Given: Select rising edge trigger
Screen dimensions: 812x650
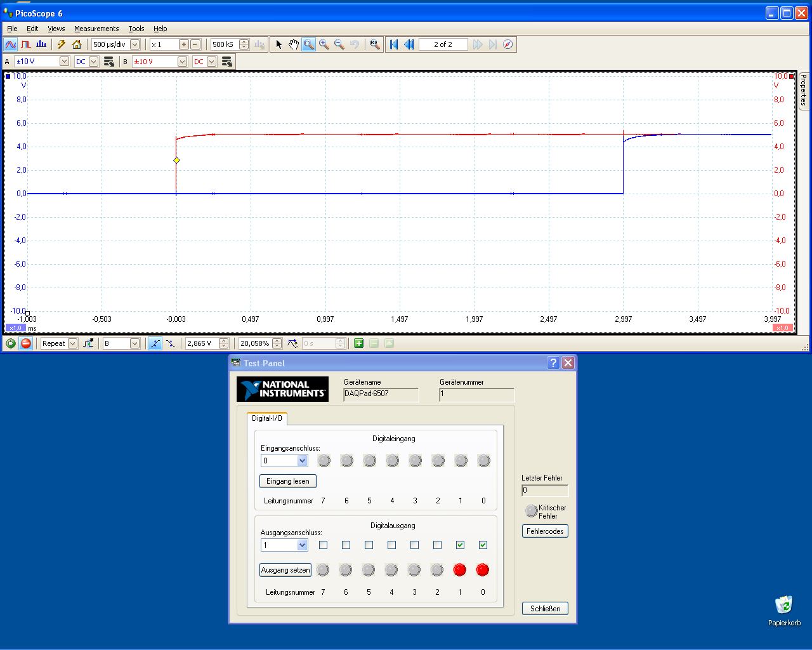Looking at the screenshot, I should pos(155,343).
